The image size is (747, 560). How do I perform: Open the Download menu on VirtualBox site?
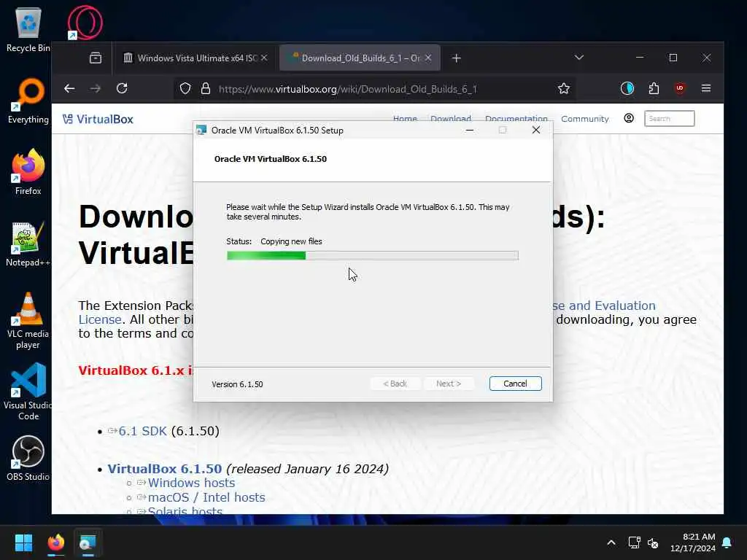tap(451, 118)
